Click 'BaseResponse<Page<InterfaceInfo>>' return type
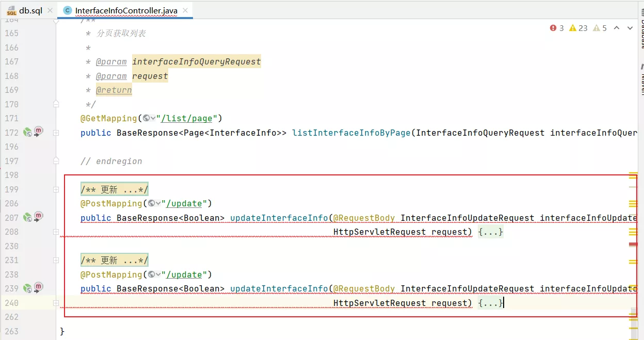Screen dimensions: 644x340 (x=202, y=133)
